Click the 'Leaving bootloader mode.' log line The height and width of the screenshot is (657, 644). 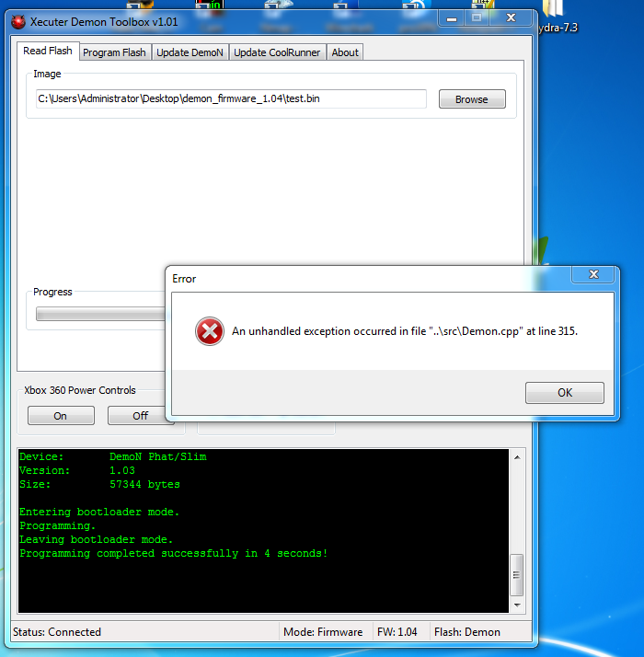(x=96, y=539)
